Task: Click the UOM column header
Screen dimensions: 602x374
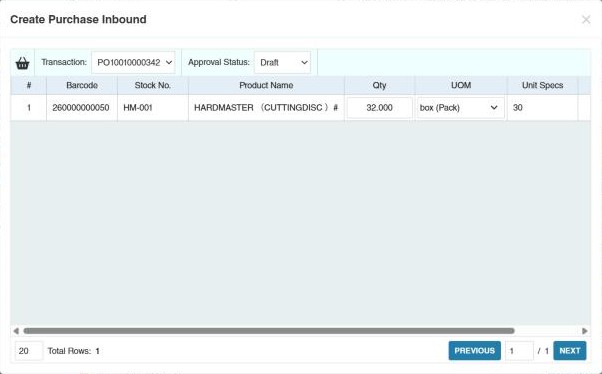Action: point(461,85)
